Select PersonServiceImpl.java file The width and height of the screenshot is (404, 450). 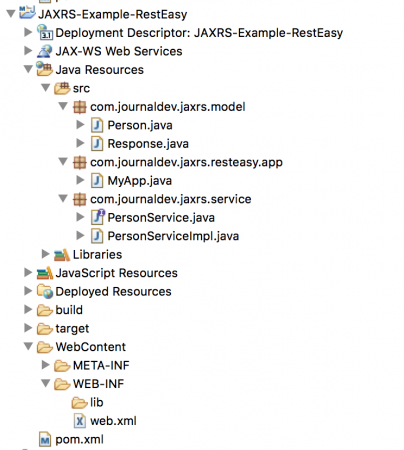pos(173,236)
